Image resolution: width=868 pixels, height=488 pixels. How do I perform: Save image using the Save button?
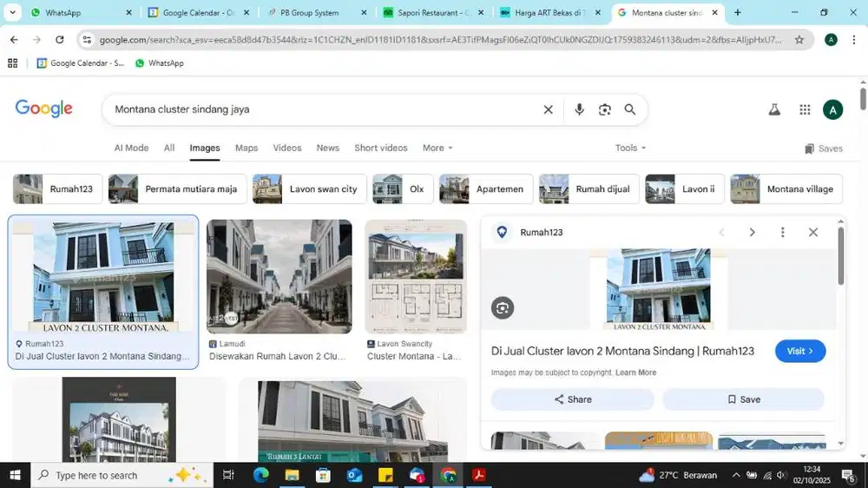(x=743, y=399)
